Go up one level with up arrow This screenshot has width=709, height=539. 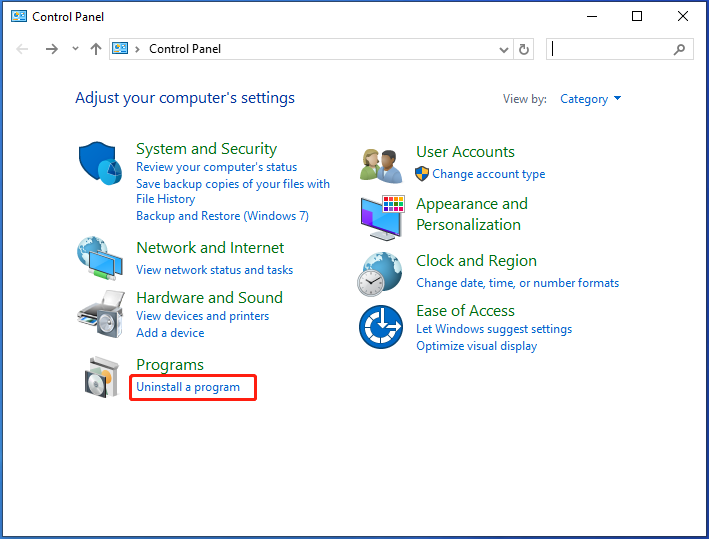[96, 49]
